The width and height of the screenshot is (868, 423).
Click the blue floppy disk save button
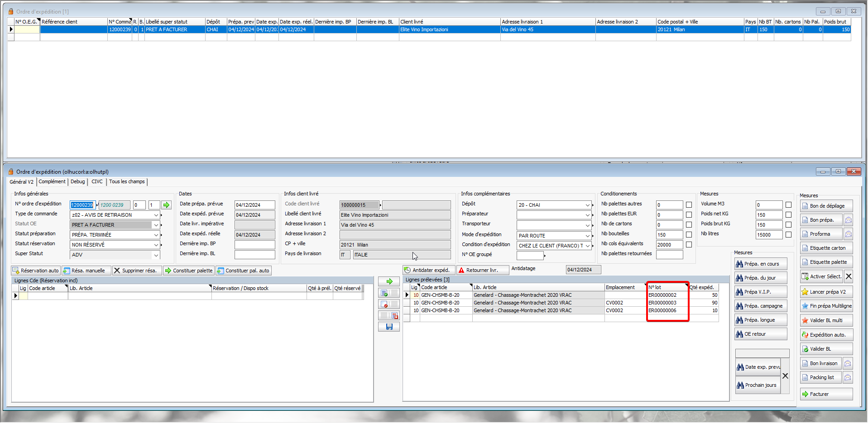click(x=389, y=327)
